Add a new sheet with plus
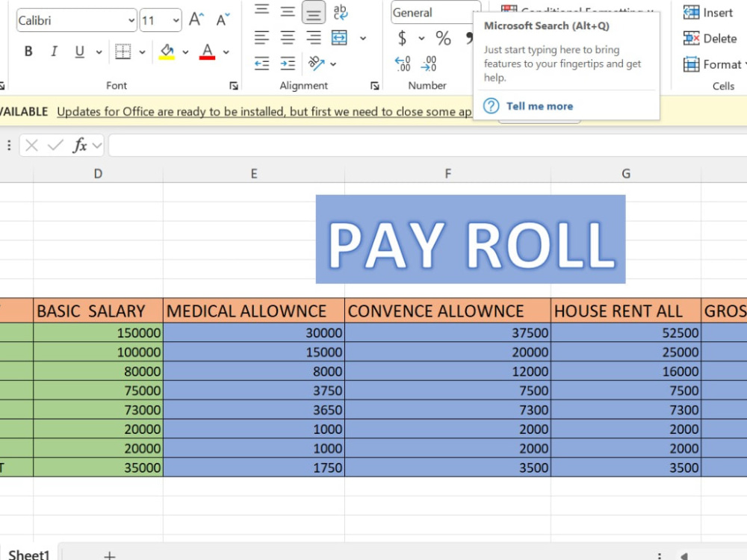 point(110,556)
